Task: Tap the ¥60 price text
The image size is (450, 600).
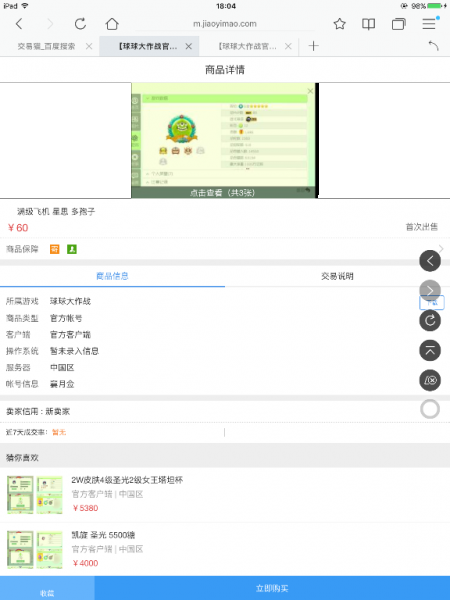Action: (18, 228)
